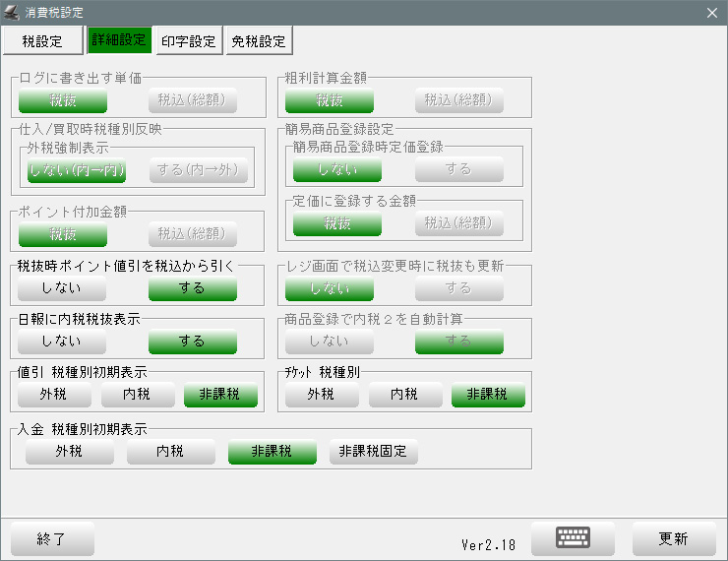The height and width of the screenshot is (561, 728).
Task: Enable する for 日報に内税税抜表示
Action: (192, 342)
